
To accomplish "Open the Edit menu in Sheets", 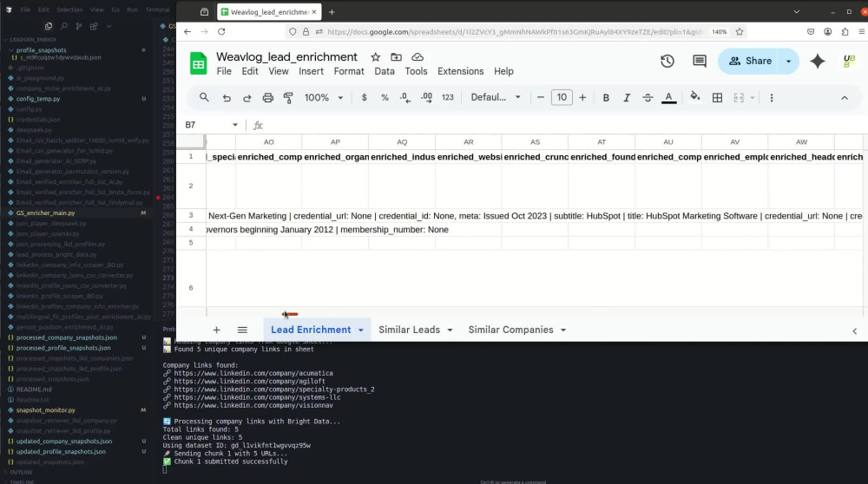I will tap(250, 71).
